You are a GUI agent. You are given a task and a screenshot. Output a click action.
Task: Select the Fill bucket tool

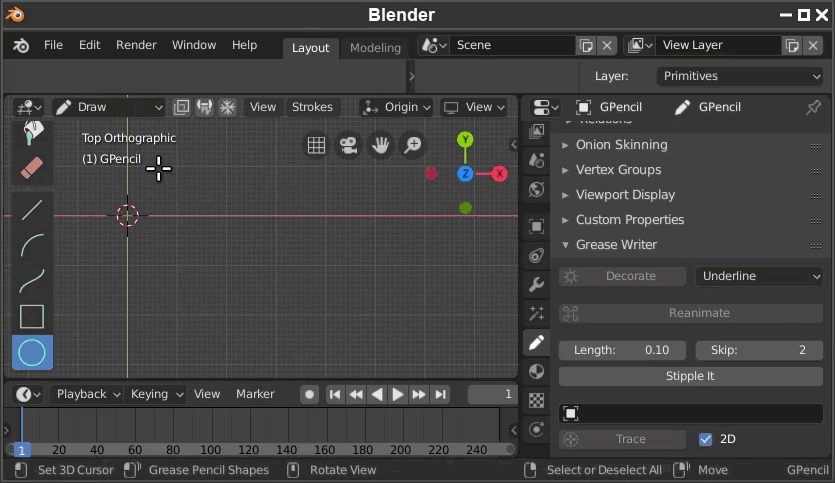coord(32,133)
